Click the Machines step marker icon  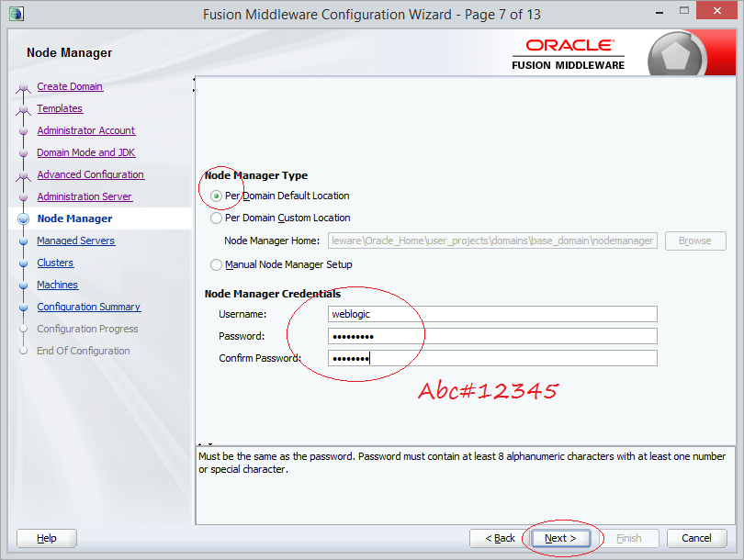click(23, 285)
